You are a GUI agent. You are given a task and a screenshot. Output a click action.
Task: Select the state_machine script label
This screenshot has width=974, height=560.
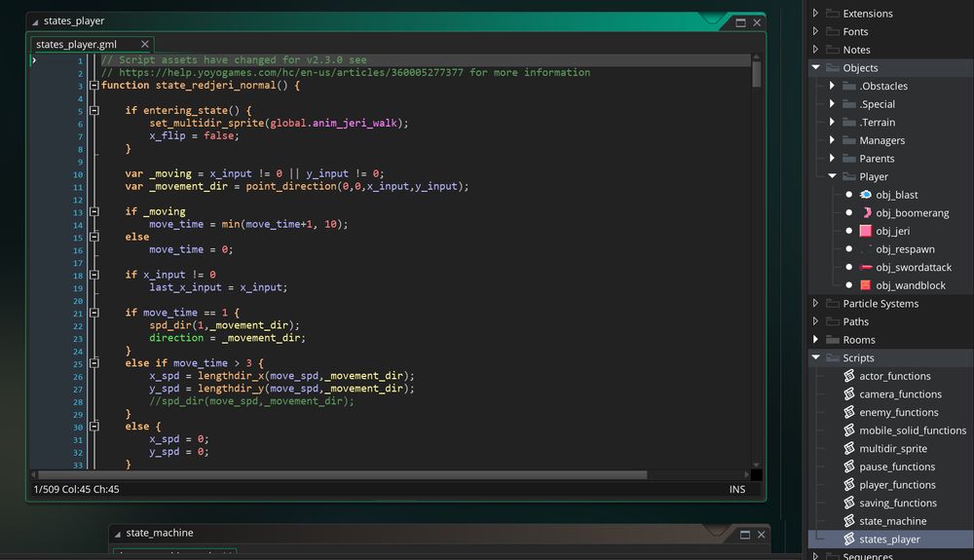892,521
